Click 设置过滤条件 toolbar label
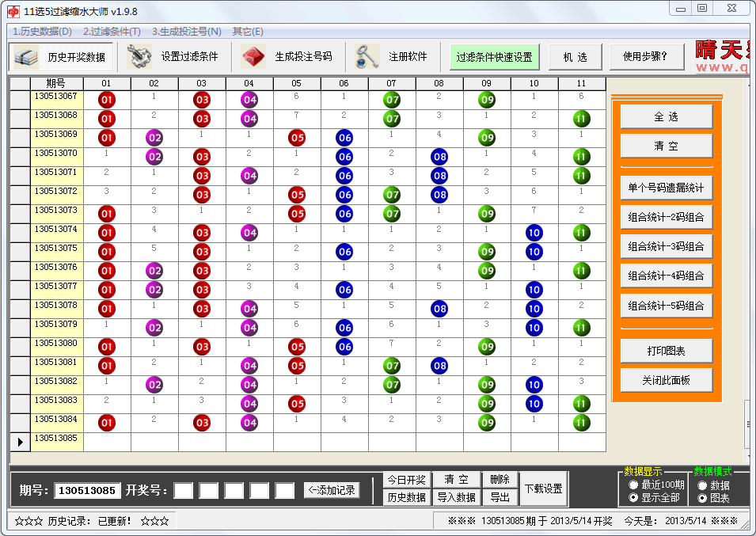Screen dimensions: 756x536 pyautogui.click(x=189, y=56)
